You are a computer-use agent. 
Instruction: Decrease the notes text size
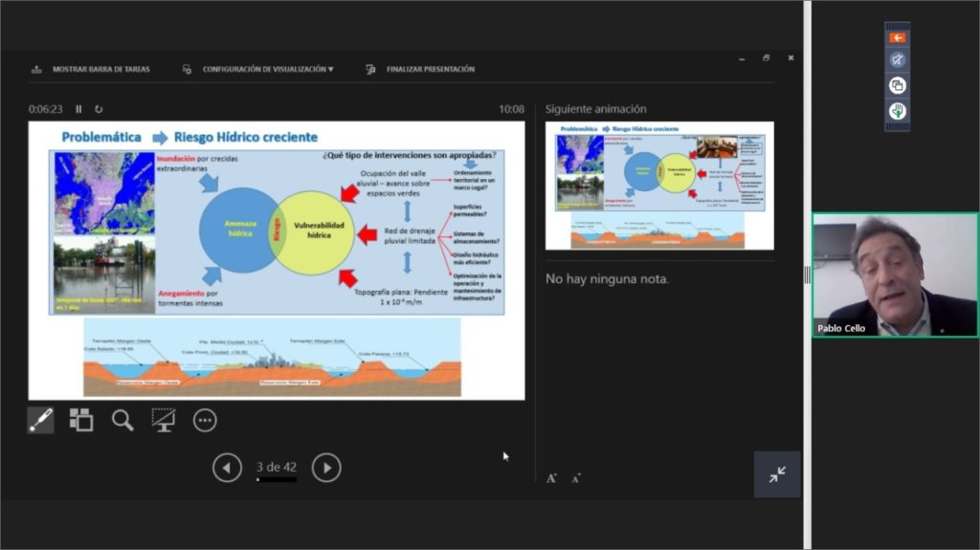[577, 477]
